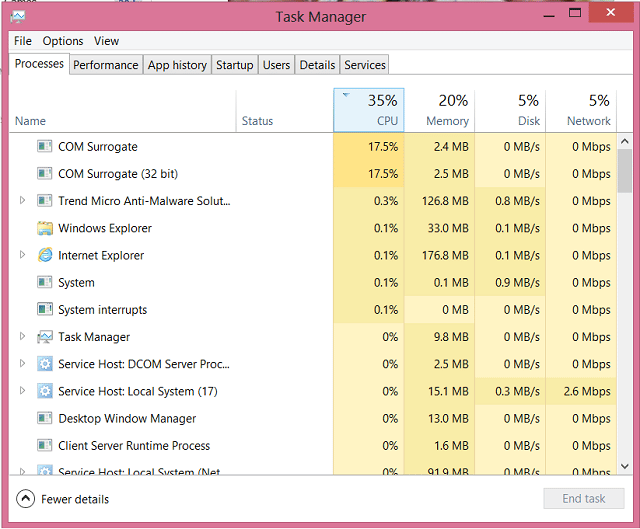Open the Options menu
The width and height of the screenshot is (640, 529).
pos(63,41)
